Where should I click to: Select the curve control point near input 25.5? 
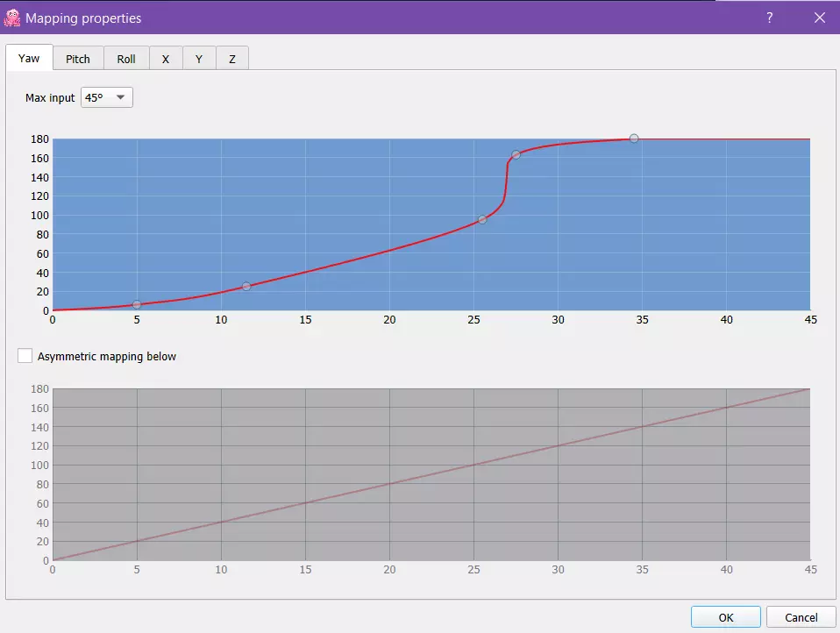(482, 219)
